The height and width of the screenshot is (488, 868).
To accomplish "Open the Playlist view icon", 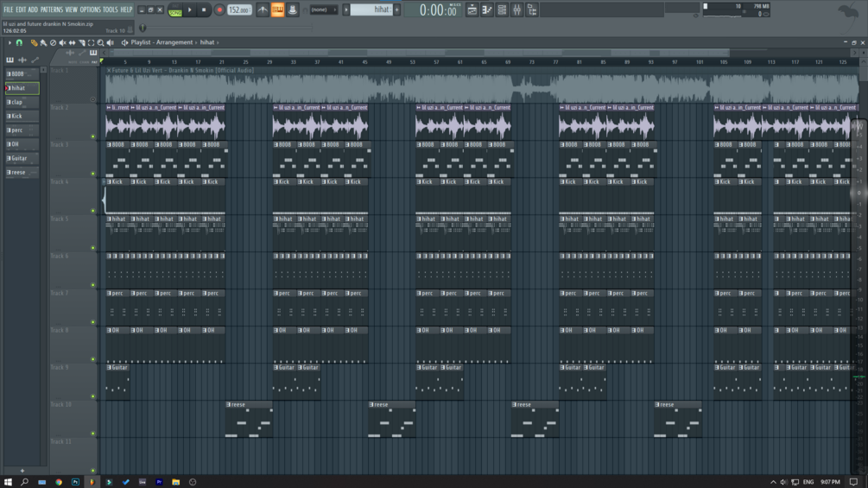I will click(x=472, y=10).
